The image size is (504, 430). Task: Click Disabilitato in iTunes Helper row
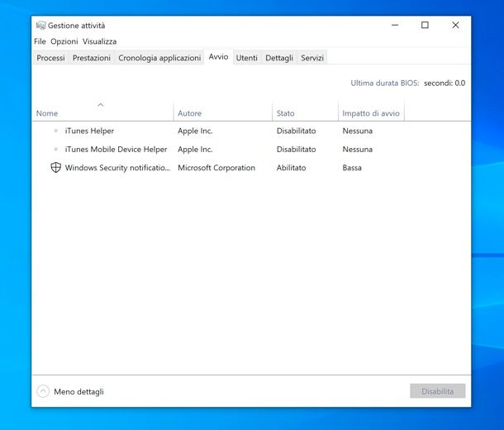pyautogui.click(x=296, y=131)
